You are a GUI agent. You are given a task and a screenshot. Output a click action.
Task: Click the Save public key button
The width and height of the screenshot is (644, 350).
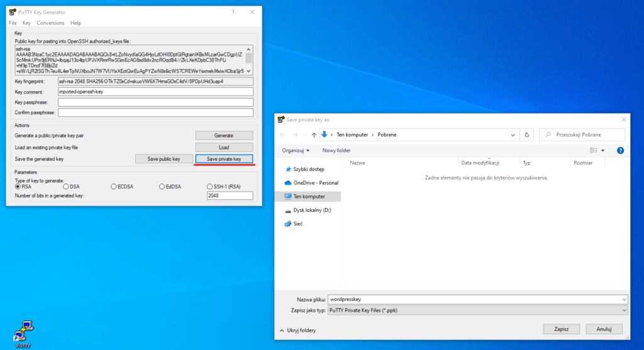[164, 159]
